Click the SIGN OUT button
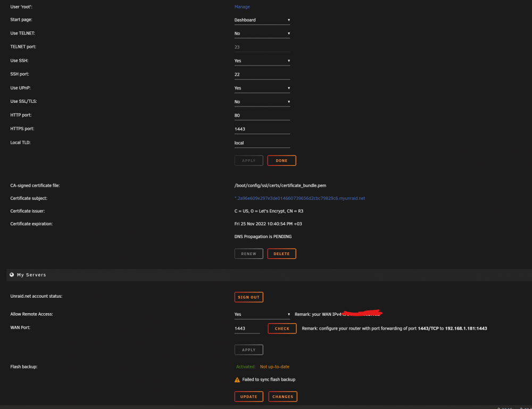The width and height of the screenshot is (532, 409). pyautogui.click(x=248, y=297)
